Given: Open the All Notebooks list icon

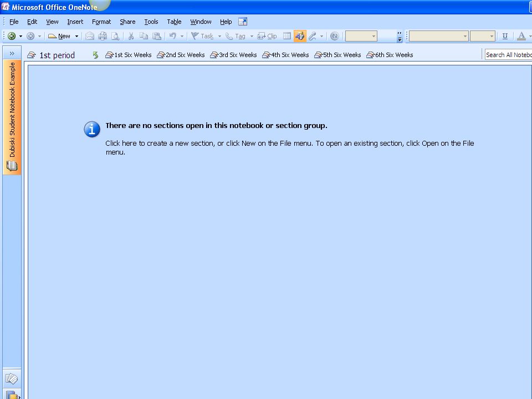Looking at the screenshot, I should pyautogui.click(x=12, y=395).
